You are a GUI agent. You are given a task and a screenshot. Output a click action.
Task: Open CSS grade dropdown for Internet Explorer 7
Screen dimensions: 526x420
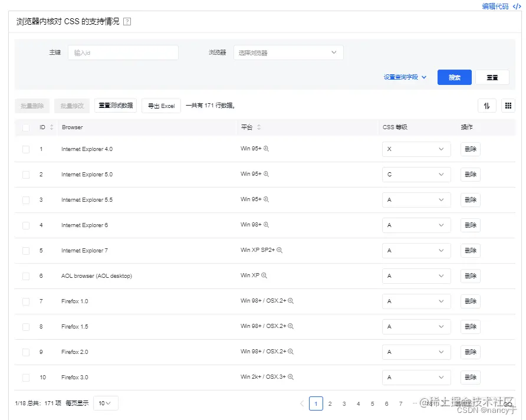coord(416,251)
